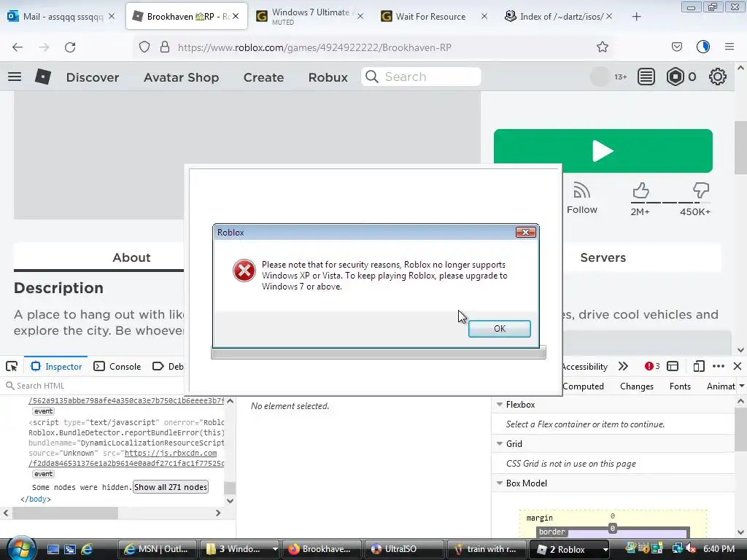The image size is (747, 560).
Task: Open the Create menu item
Action: point(263,77)
